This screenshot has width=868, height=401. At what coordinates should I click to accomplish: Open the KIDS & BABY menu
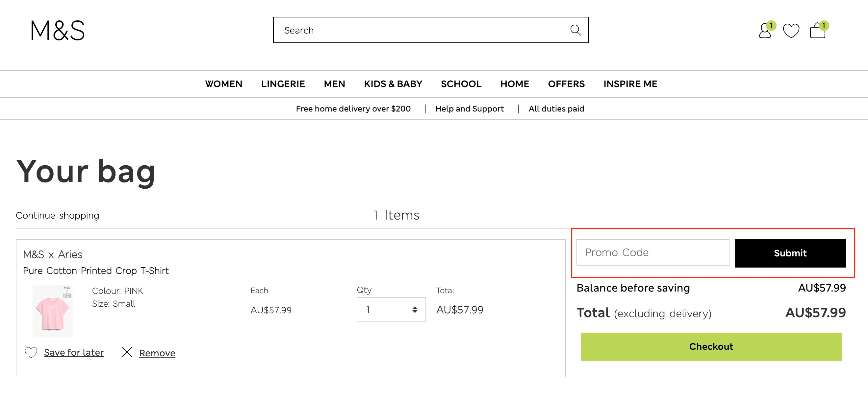pyautogui.click(x=393, y=84)
